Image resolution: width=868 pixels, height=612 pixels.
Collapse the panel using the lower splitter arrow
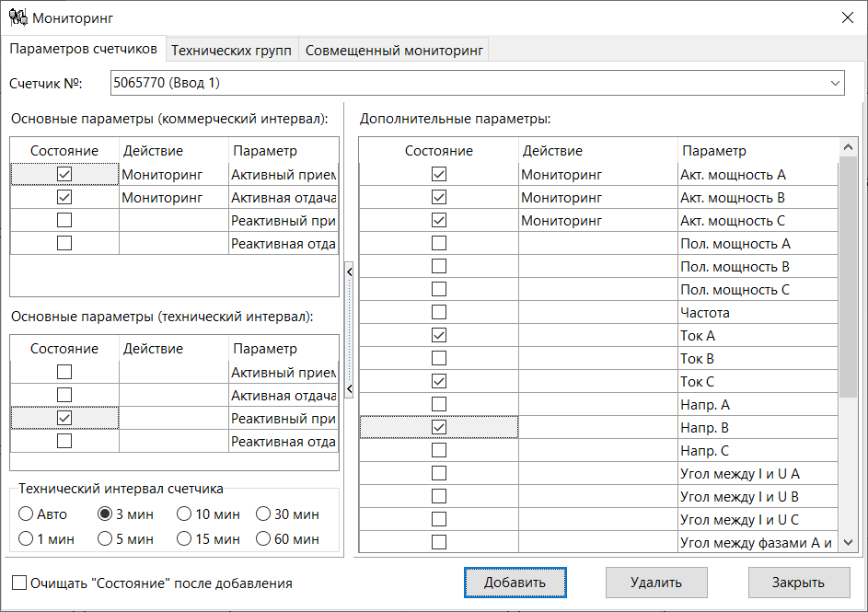348,388
